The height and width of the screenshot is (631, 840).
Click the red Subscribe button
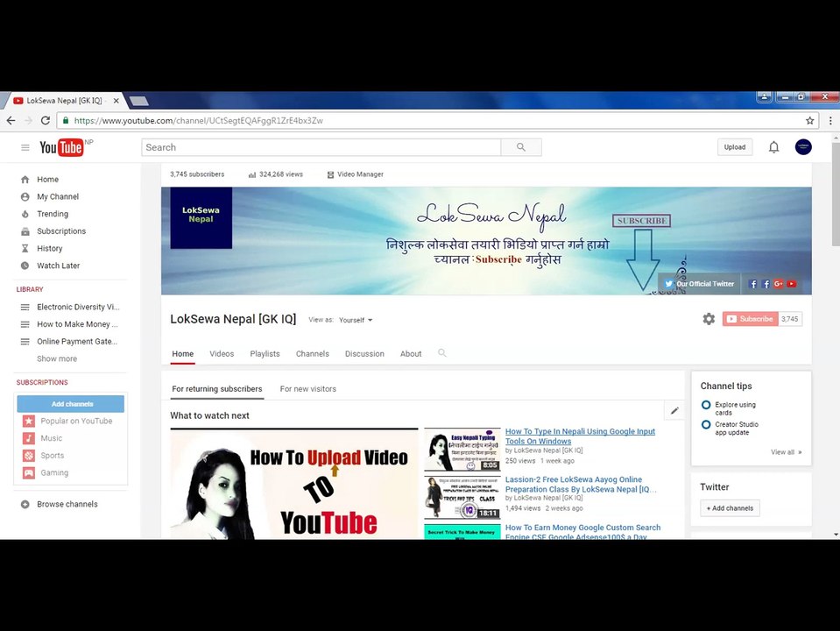pyautogui.click(x=750, y=319)
